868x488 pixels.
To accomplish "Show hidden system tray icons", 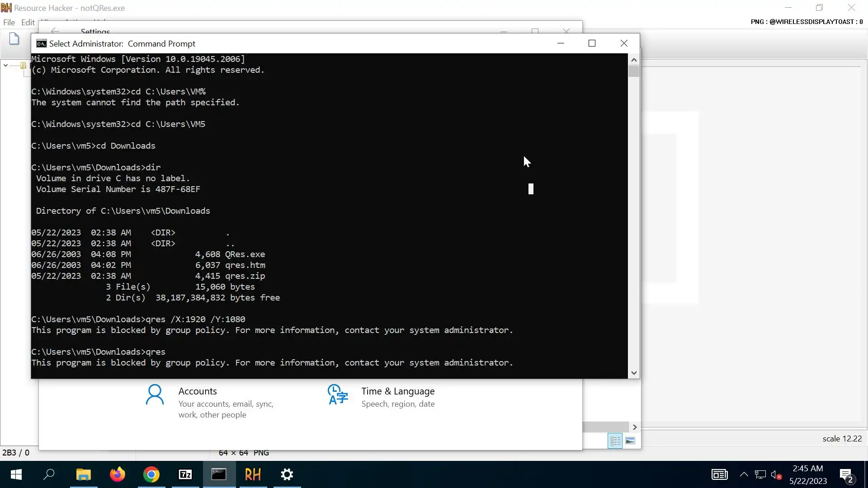I will point(744,474).
